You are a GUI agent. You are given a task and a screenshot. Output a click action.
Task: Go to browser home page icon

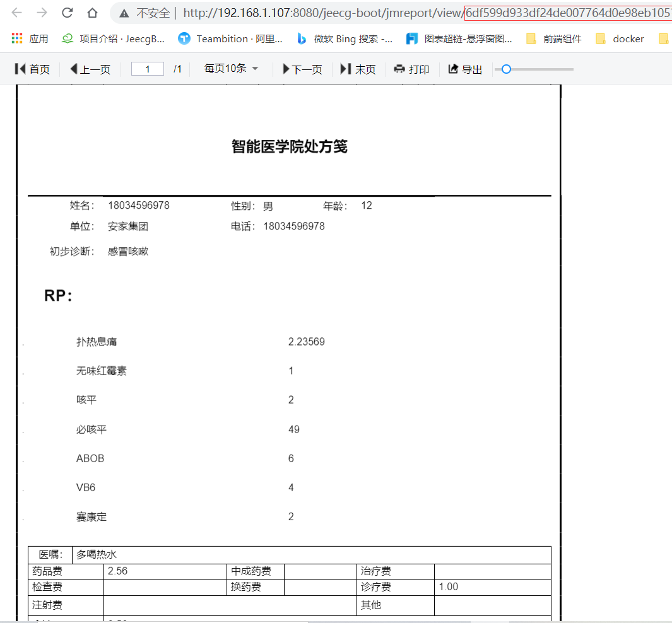click(x=92, y=13)
